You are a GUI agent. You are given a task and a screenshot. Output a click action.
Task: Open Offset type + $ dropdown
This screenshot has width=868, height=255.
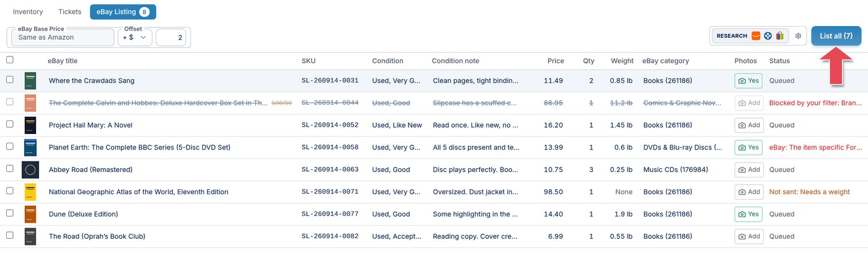135,37
